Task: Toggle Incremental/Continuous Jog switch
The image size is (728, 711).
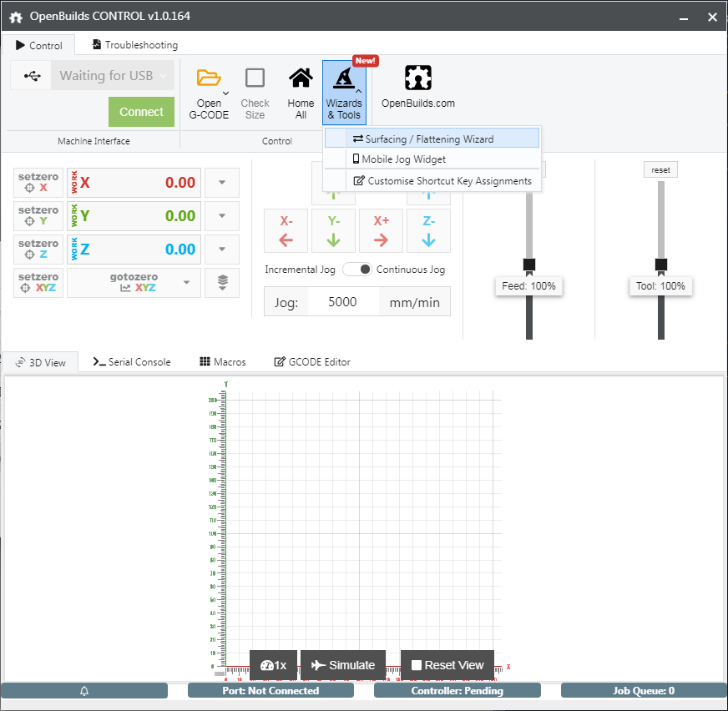Action: [x=357, y=270]
